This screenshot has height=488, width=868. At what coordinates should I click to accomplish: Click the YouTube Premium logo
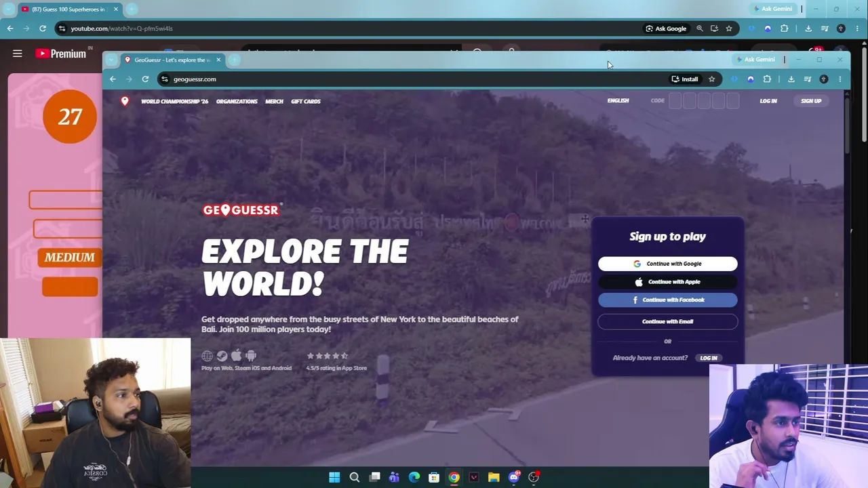point(61,54)
